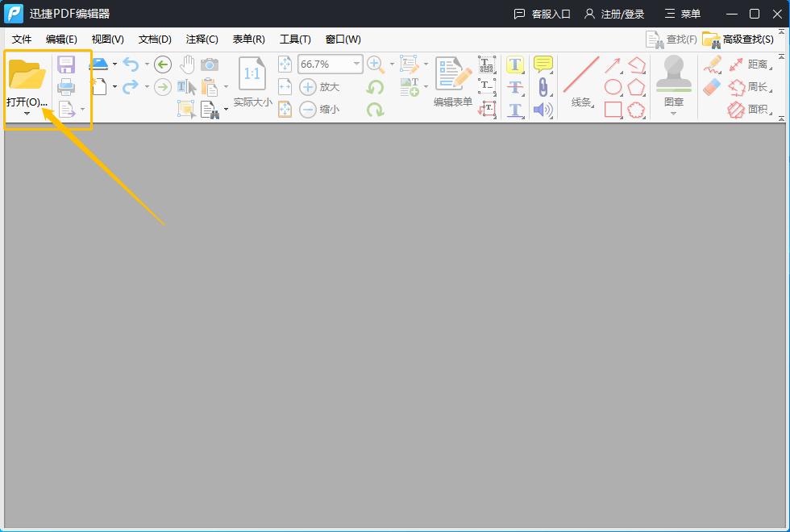The image size is (790, 532).
Task: Select the Hand pan tool
Action: [x=186, y=64]
